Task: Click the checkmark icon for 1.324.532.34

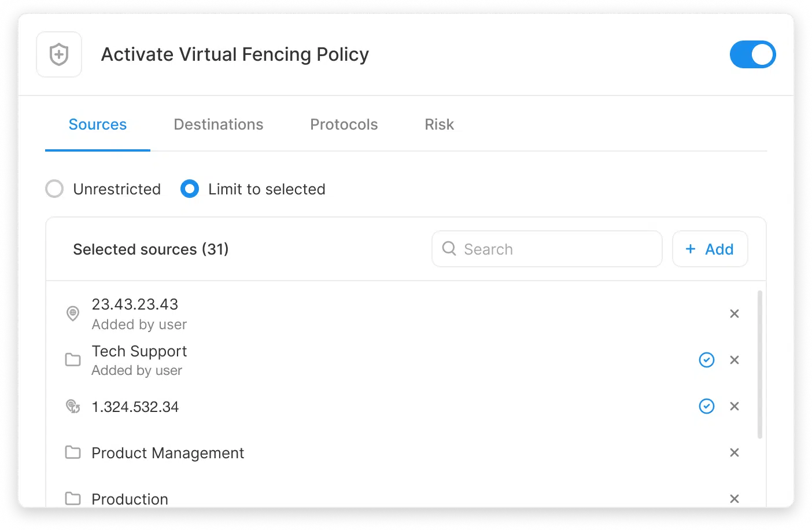Action: coord(707,406)
